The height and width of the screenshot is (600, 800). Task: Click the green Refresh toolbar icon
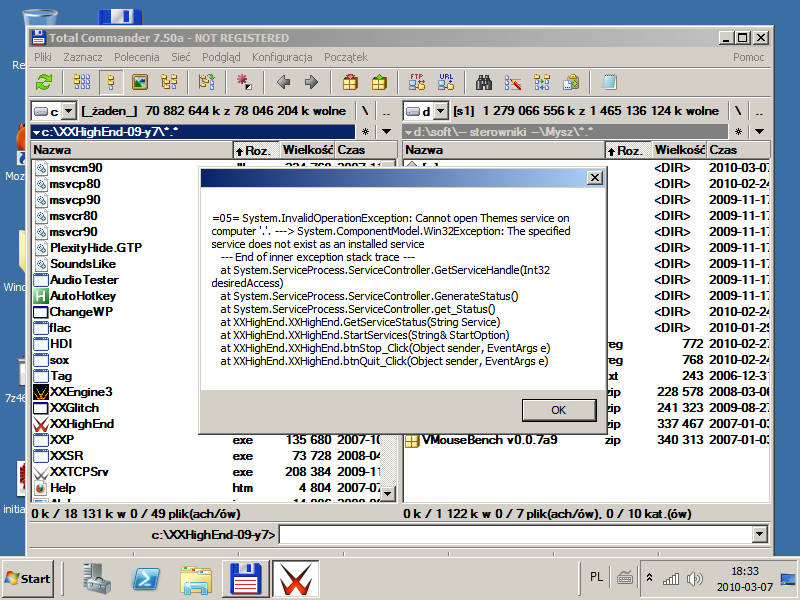coord(44,82)
